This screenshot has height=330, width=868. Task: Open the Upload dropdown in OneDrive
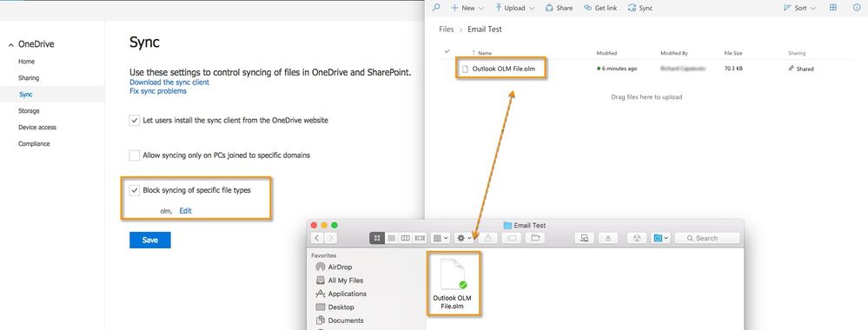(515, 8)
